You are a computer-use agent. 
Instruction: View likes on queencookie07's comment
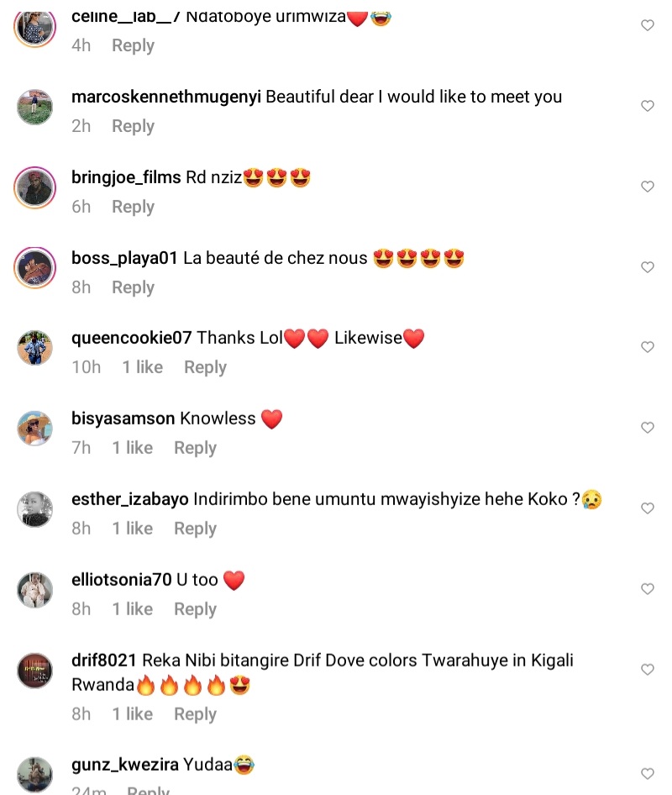pos(142,367)
